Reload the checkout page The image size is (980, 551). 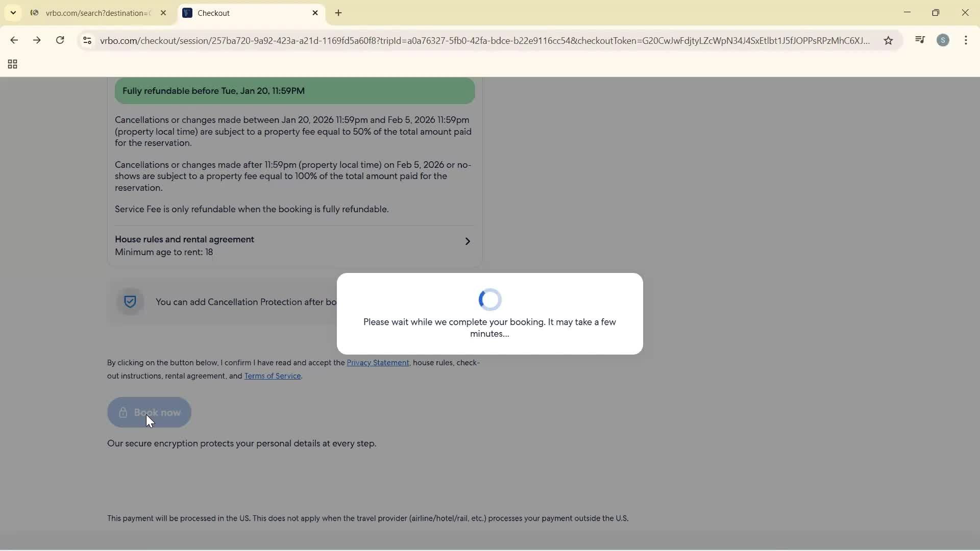pos(60,40)
